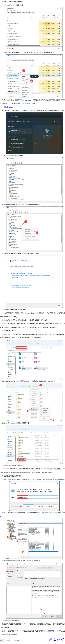Viewport: 65px width, 644px height.
Task: Switch to the Documents tab in Windows search
Action: click(18, 122)
